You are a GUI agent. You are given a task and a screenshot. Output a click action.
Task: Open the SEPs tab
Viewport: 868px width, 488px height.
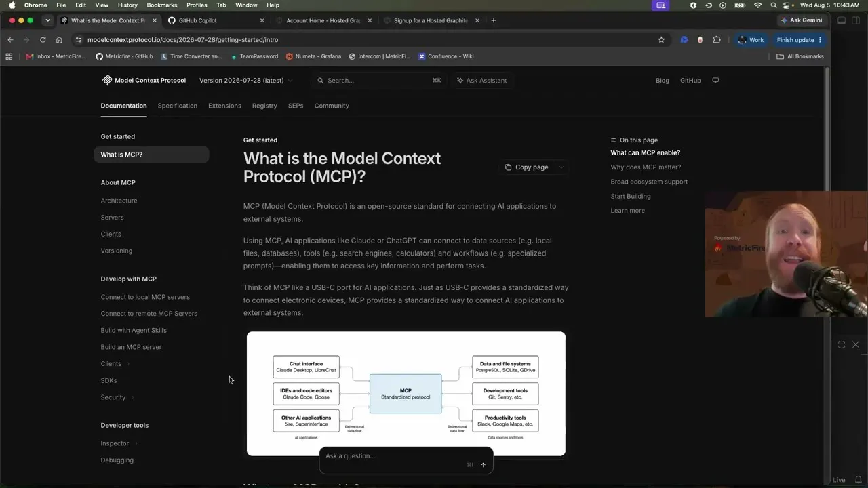pos(296,106)
